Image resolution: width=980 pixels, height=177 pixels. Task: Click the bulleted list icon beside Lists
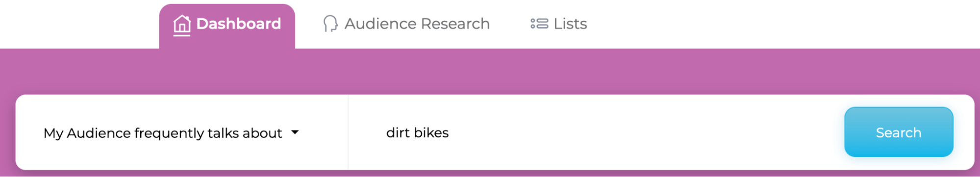[x=539, y=23]
